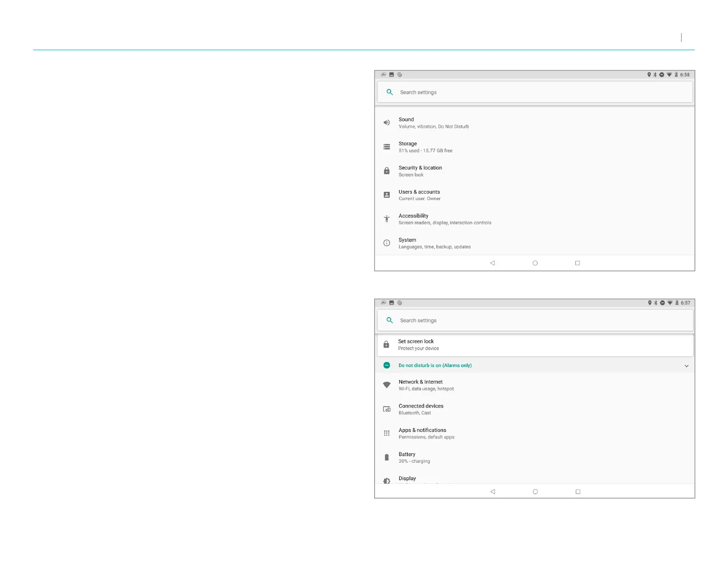Click the "51% used - 15.77 GB free" text
This screenshot has height=563, width=728.
[426, 151]
